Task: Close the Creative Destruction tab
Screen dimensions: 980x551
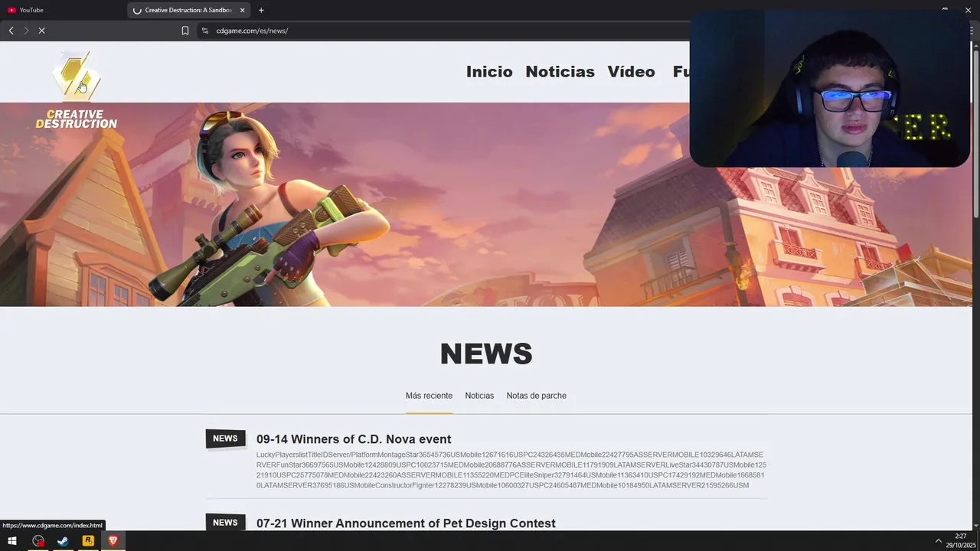Action: click(x=243, y=10)
